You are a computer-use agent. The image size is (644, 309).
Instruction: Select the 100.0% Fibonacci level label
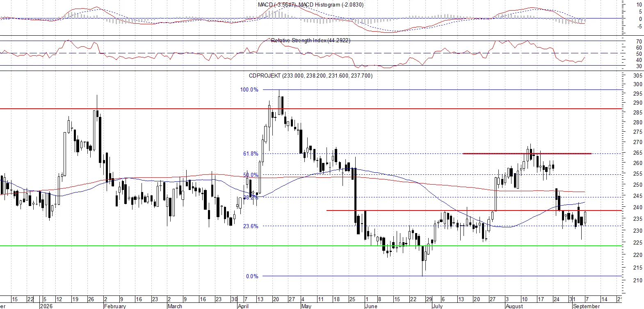249,89
